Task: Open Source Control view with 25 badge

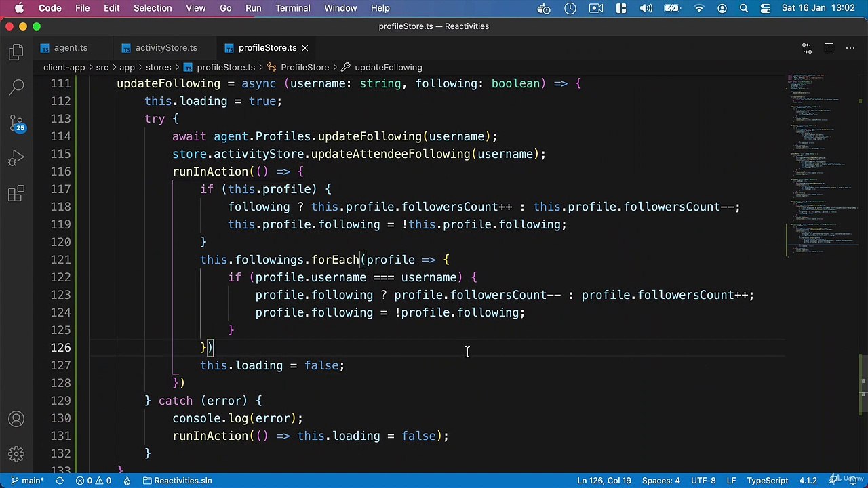Action: [16, 123]
